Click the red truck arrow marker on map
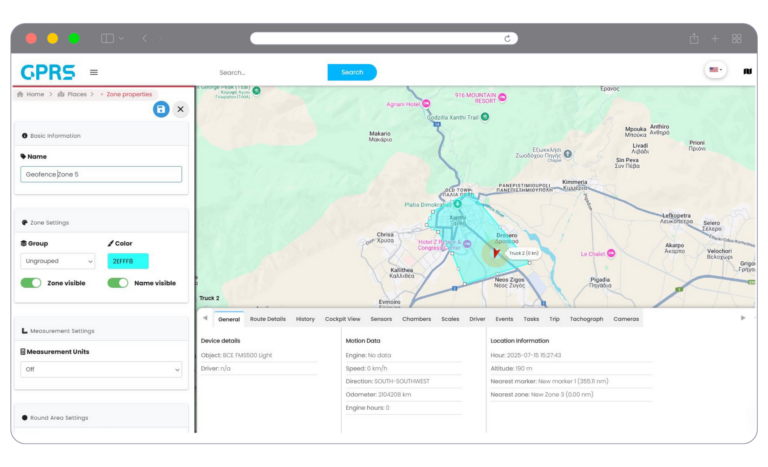The image size is (768, 467). 496,253
